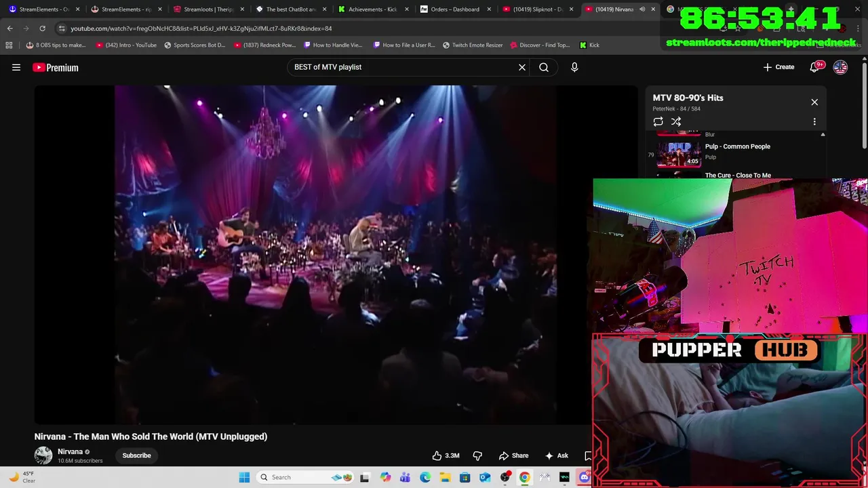Open the browser apps grid icon
The width and height of the screenshot is (868, 488).
(9, 45)
